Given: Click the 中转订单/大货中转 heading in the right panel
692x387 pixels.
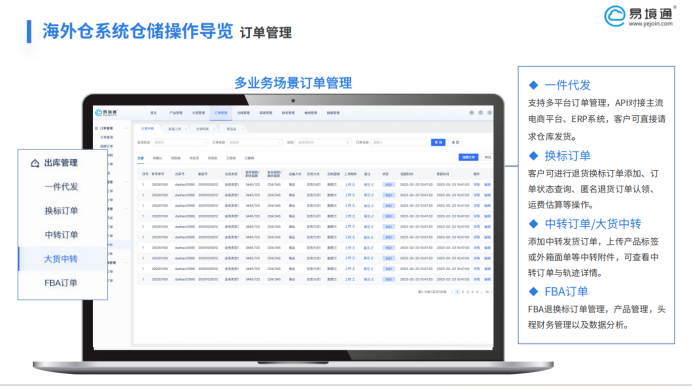Looking at the screenshot, I should click(593, 224).
